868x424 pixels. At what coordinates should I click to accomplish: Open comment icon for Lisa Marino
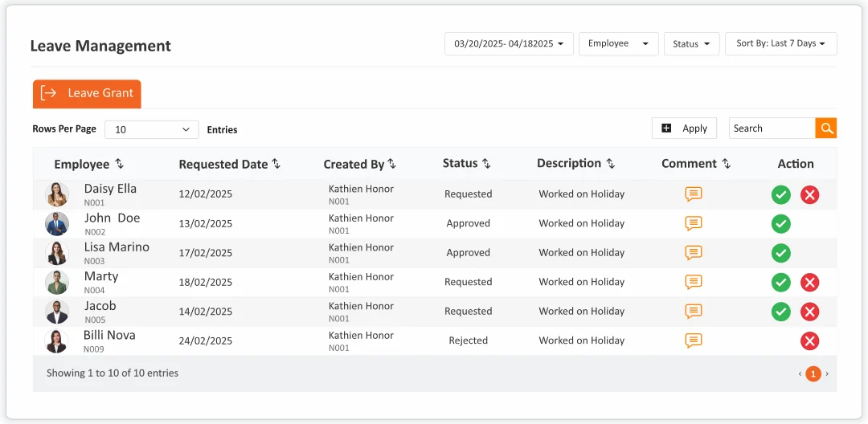click(x=693, y=253)
